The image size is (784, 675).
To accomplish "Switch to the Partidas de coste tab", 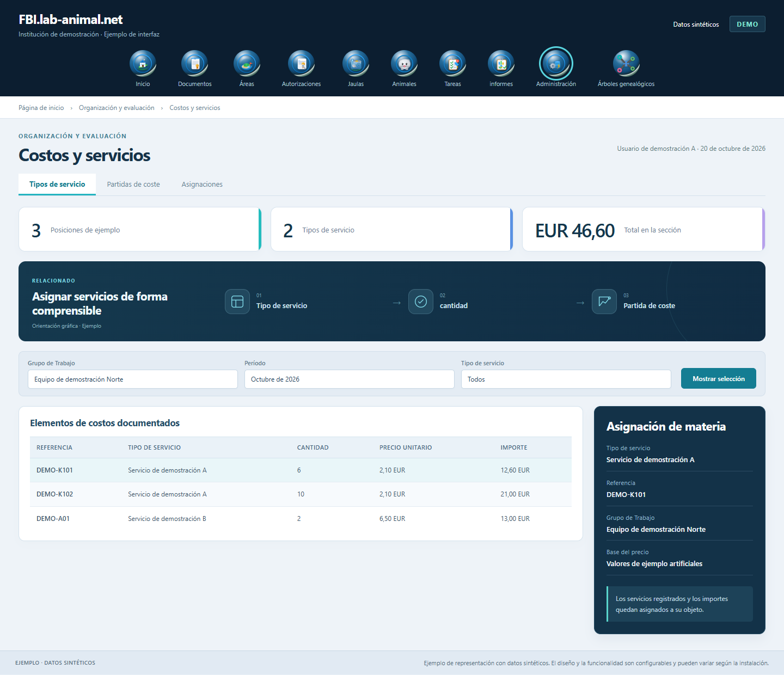I will [x=133, y=185].
